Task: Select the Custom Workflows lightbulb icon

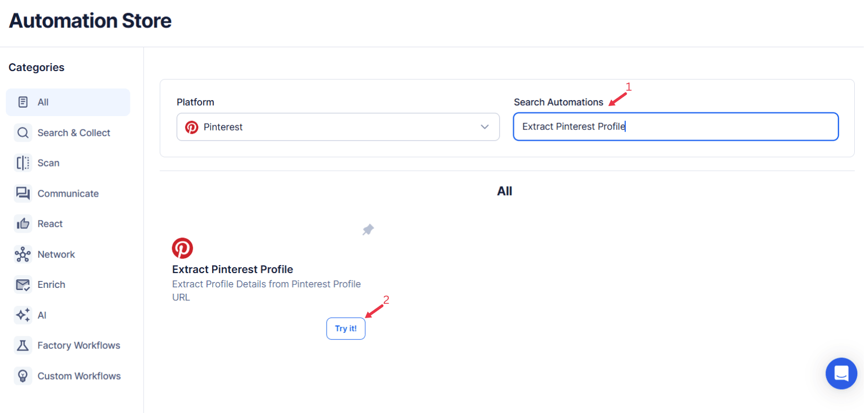Action: (x=23, y=375)
